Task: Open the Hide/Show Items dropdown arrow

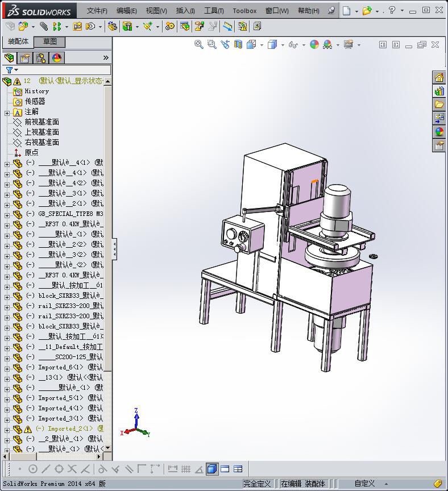Action: (x=304, y=45)
